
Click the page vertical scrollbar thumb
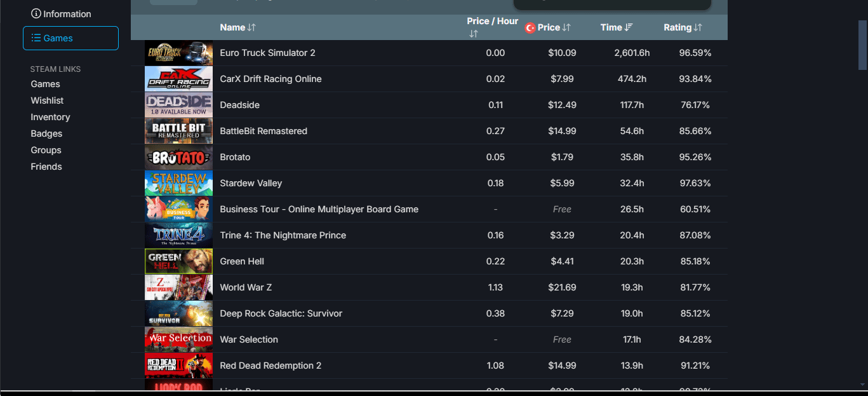[x=863, y=44]
